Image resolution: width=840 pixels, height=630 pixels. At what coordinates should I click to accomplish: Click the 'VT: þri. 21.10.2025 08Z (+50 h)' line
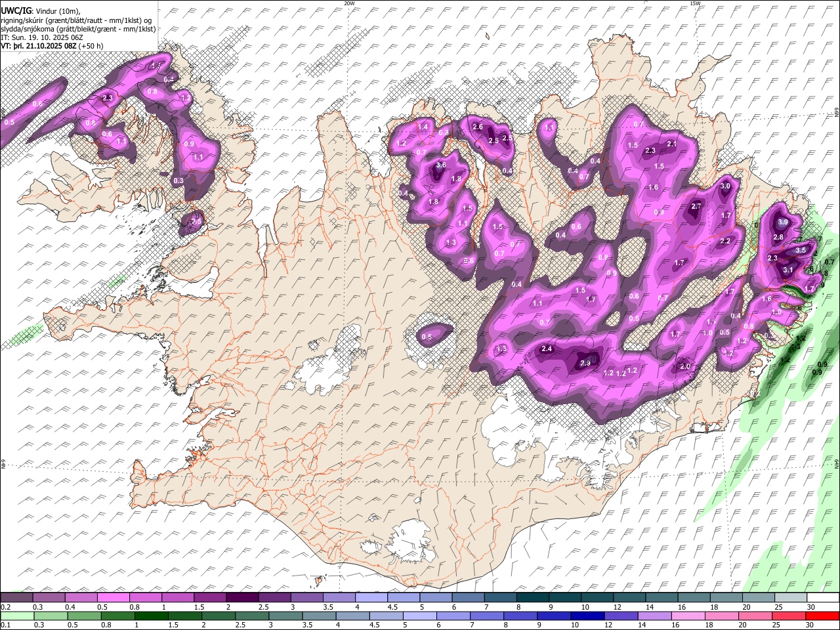[x=52, y=46]
